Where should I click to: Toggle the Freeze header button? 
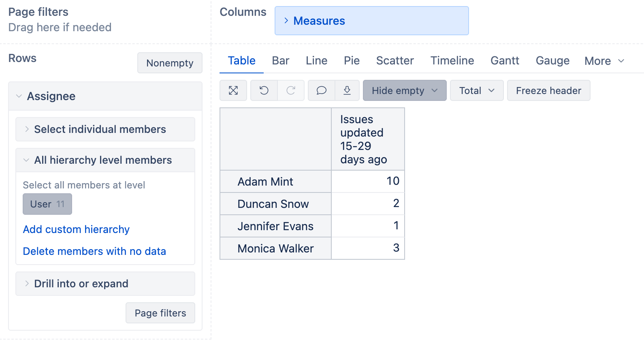(548, 90)
